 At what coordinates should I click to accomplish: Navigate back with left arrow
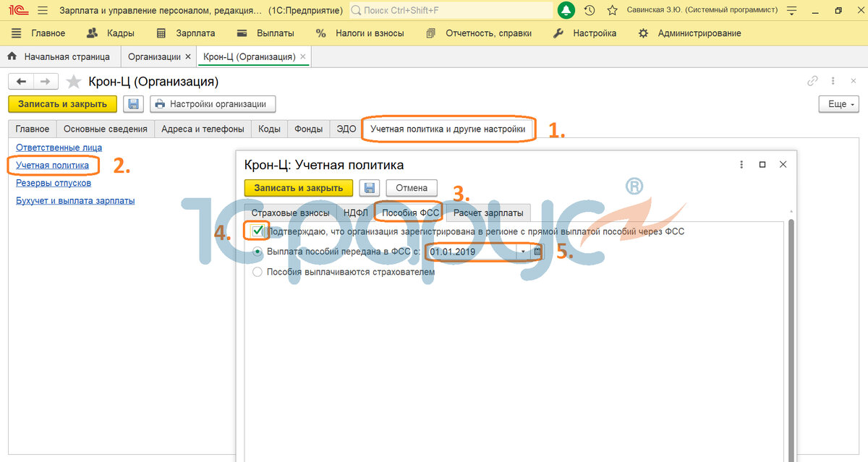point(22,82)
